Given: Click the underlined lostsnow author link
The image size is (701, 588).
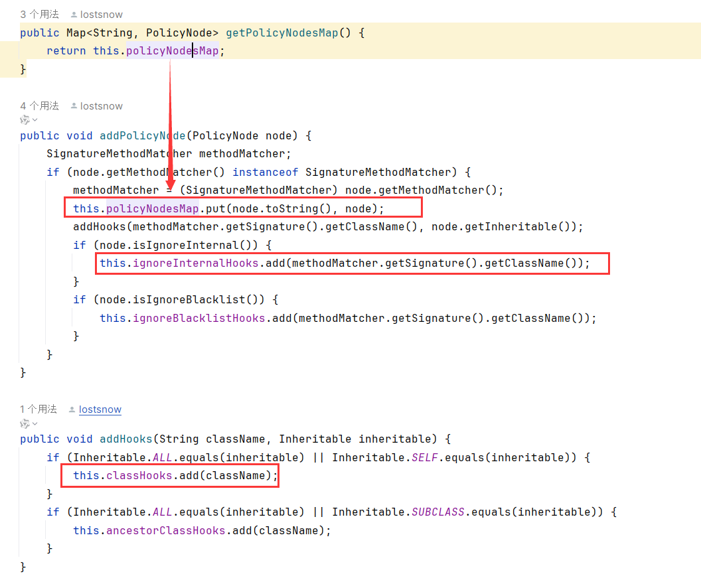Looking at the screenshot, I should (x=100, y=409).
